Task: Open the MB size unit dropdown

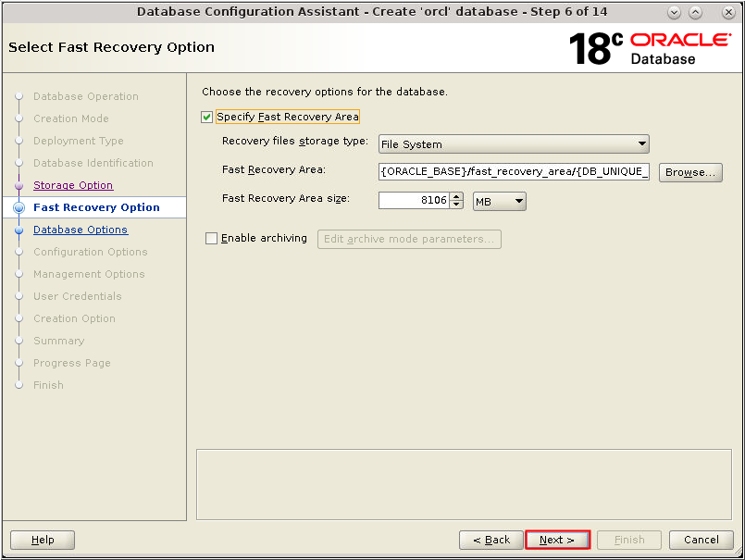Action: click(500, 202)
